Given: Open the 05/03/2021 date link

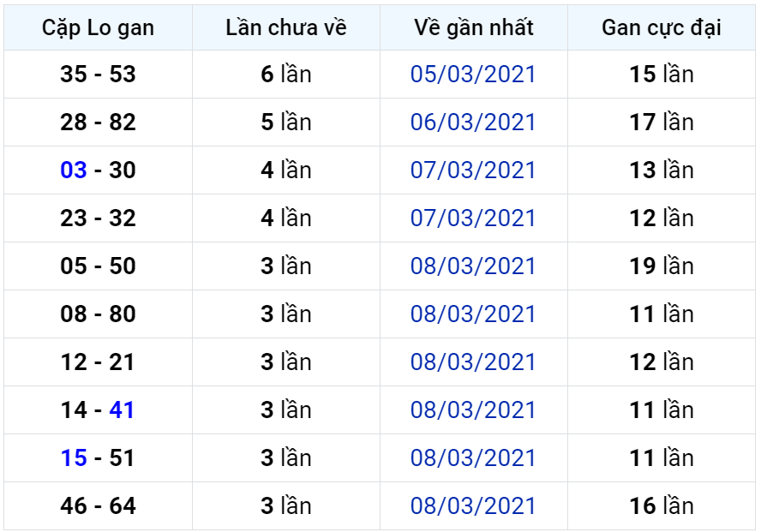Looking at the screenshot, I should point(473,75).
